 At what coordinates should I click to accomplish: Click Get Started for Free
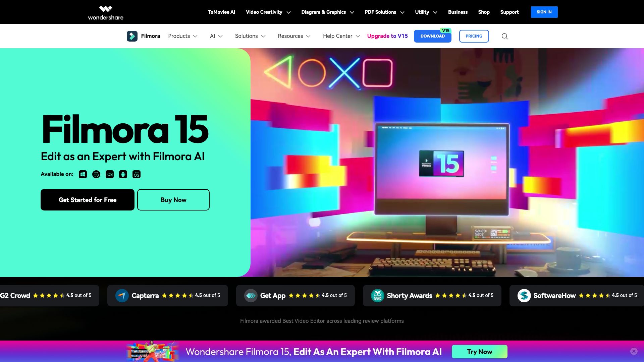coord(87,199)
